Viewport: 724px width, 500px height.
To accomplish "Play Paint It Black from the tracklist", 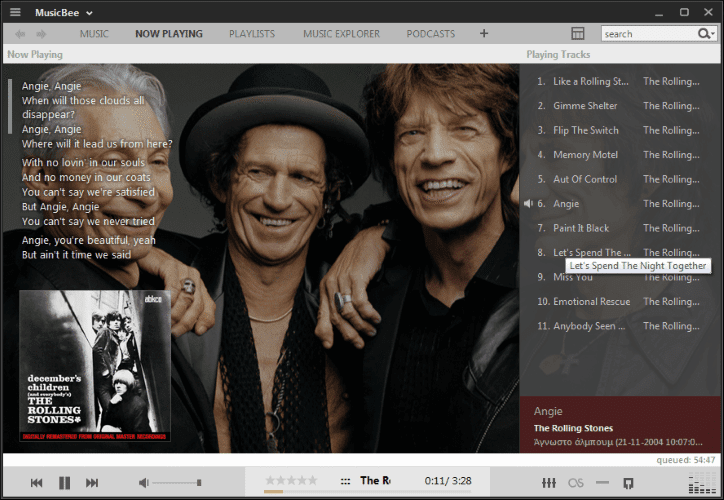I will point(580,228).
